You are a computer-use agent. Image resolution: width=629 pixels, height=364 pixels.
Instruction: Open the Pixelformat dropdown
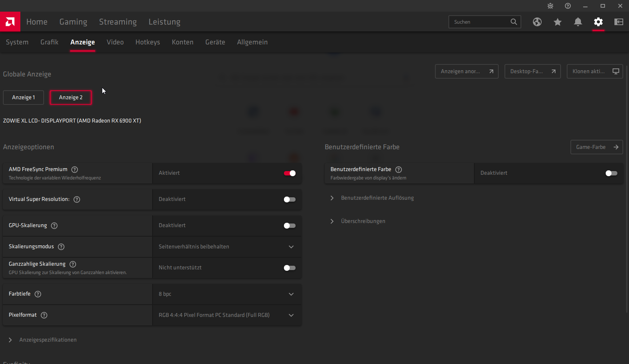227,315
